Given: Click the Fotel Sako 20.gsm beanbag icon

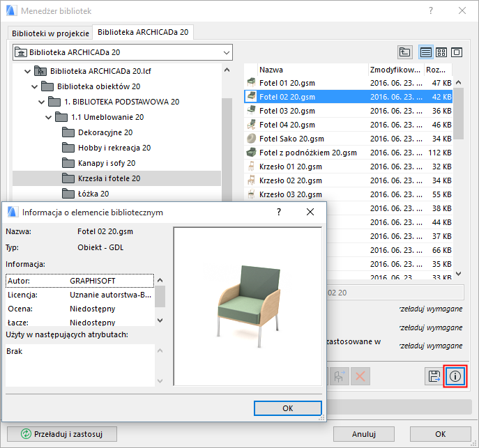Looking at the screenshot, I should coord(251,139).
